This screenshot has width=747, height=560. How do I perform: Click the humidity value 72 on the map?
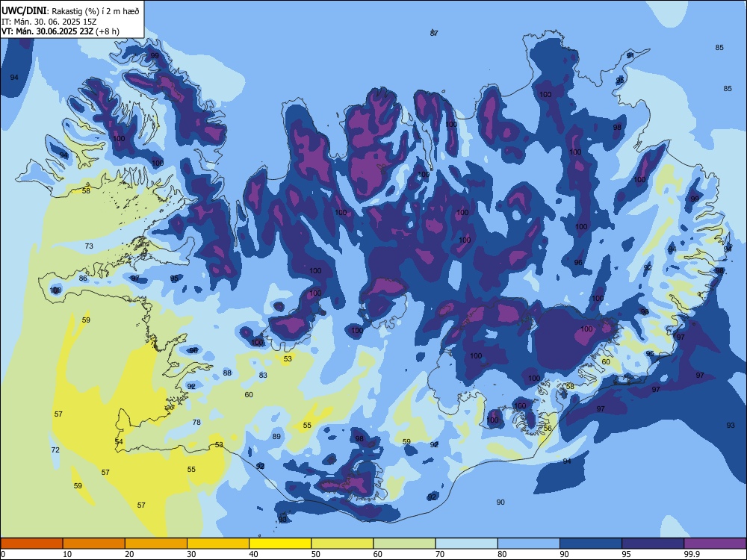click(55, 449)
